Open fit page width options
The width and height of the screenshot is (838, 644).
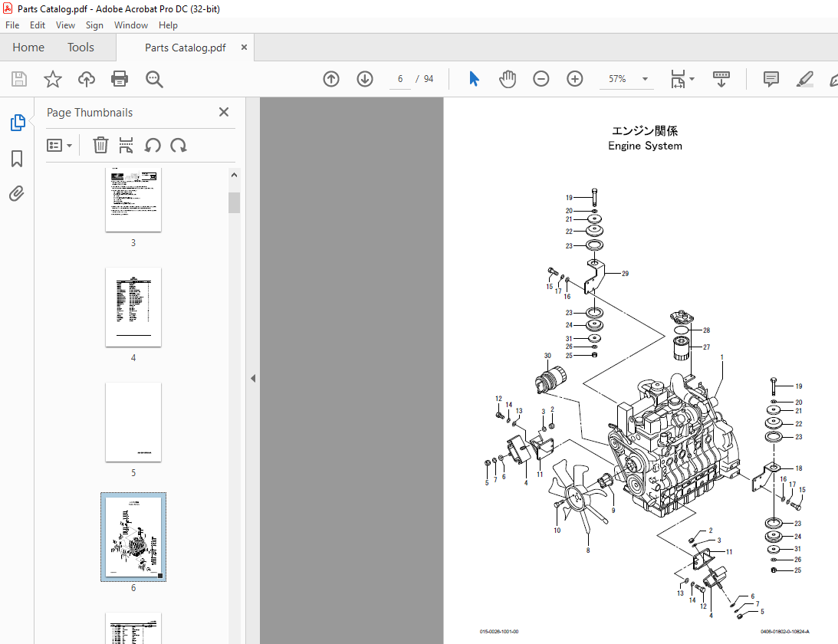click(x=678, y=79)
